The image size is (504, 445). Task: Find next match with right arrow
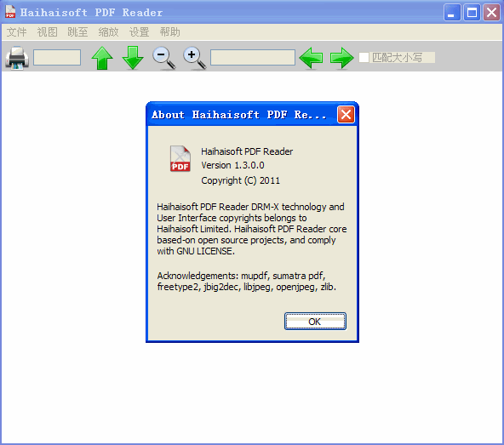(341, 58)
